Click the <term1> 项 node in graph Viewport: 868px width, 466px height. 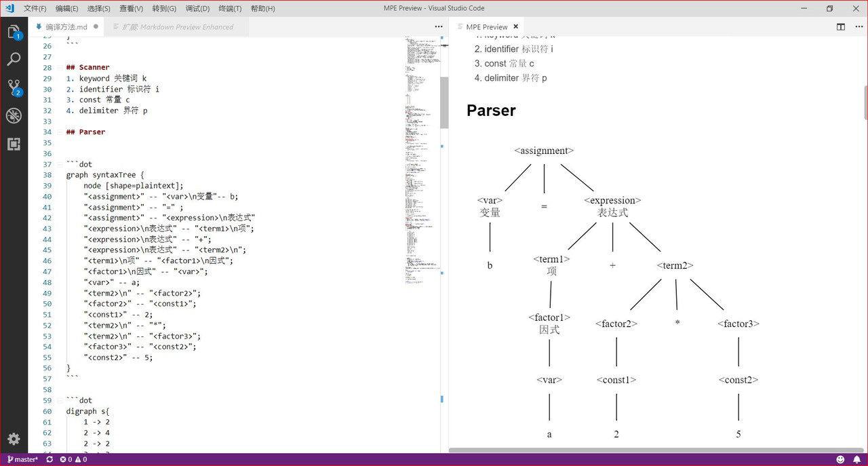point(551,265)
